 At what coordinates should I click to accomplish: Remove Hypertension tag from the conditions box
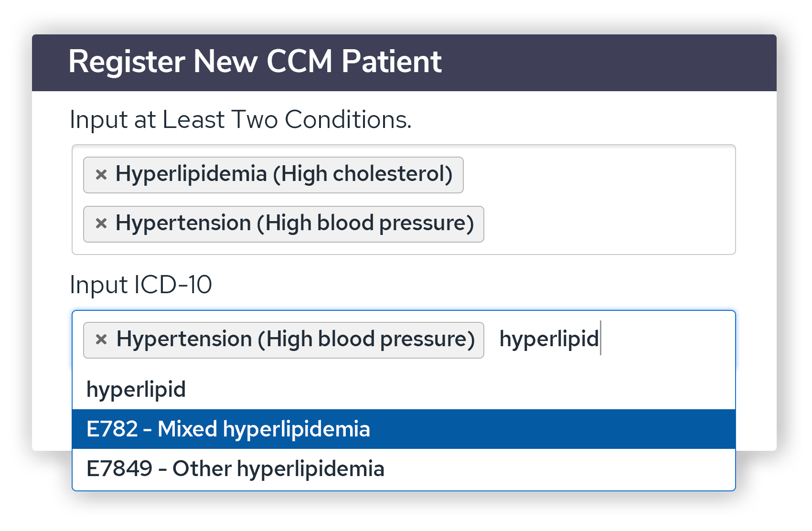(101, 223)
